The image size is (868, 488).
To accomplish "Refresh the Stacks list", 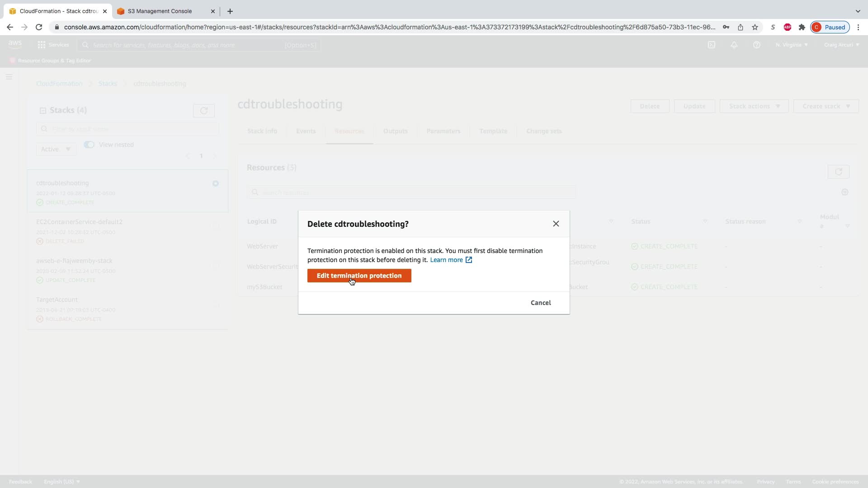I will pyautogui.click(x=203, y=111).
